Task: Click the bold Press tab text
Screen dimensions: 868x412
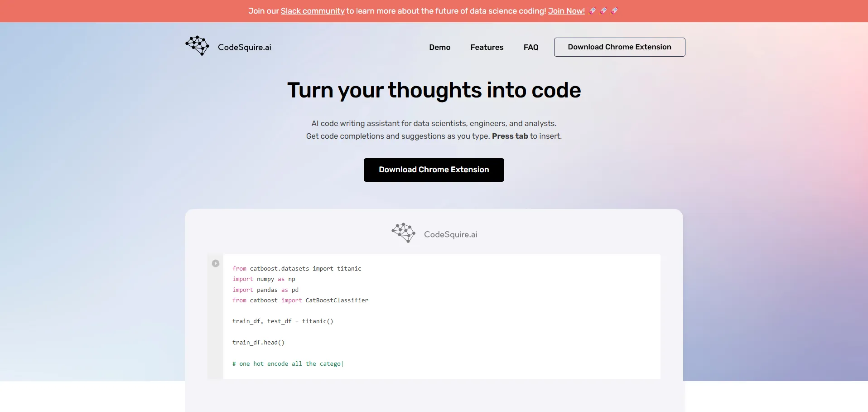Action: 510,136
